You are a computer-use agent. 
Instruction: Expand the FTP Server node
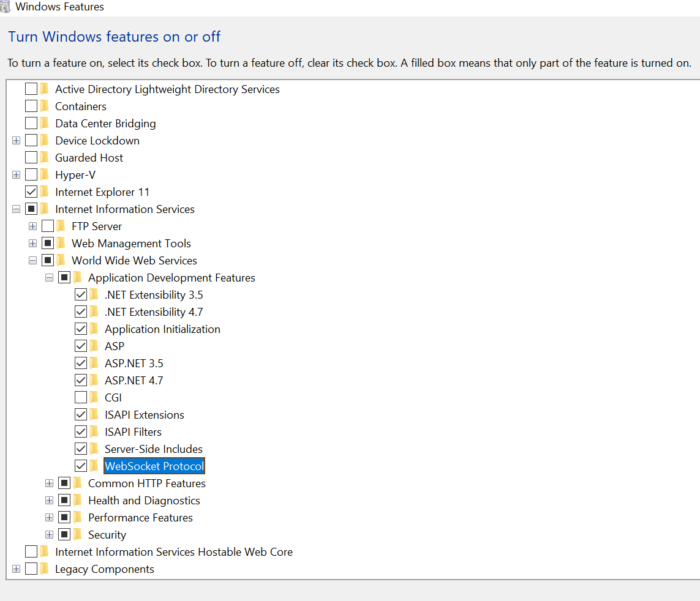click(x=32, y=226)
